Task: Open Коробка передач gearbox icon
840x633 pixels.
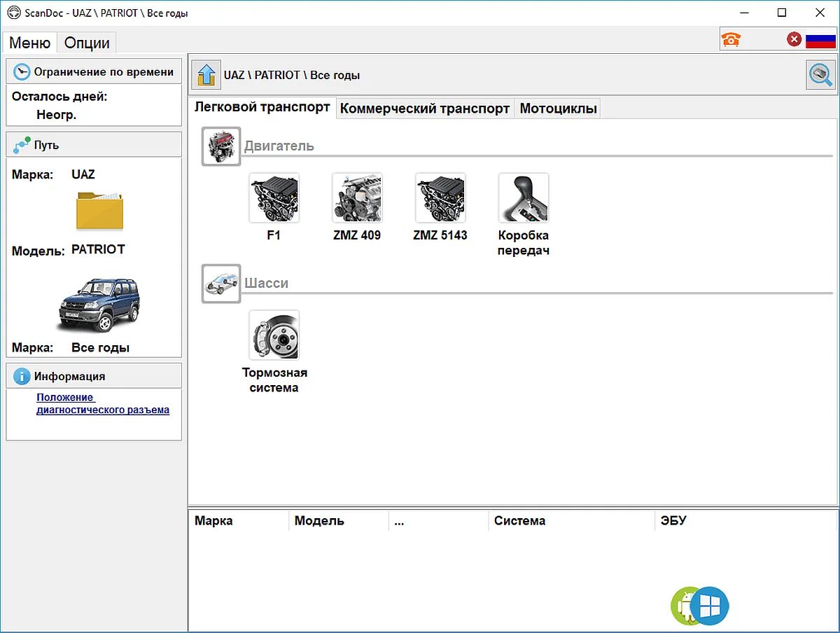Action: [x=524, y=198]
